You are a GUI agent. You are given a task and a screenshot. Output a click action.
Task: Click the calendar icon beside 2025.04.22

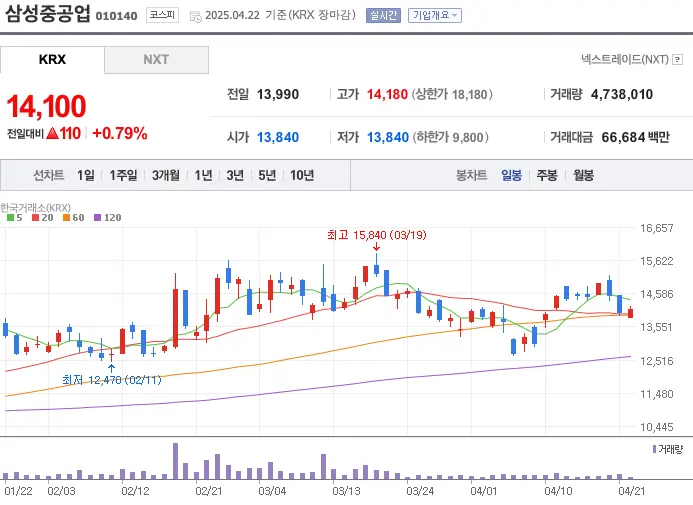coord(195,16)
